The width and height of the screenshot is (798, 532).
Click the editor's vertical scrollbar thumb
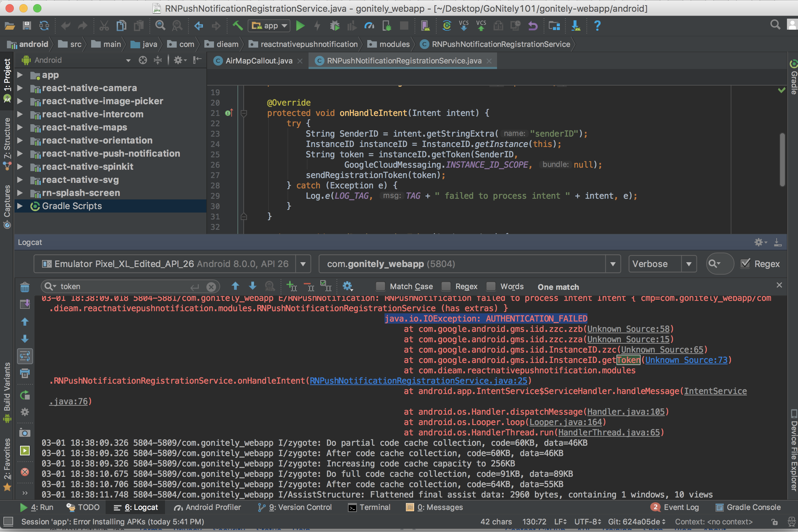pos(782,159)
